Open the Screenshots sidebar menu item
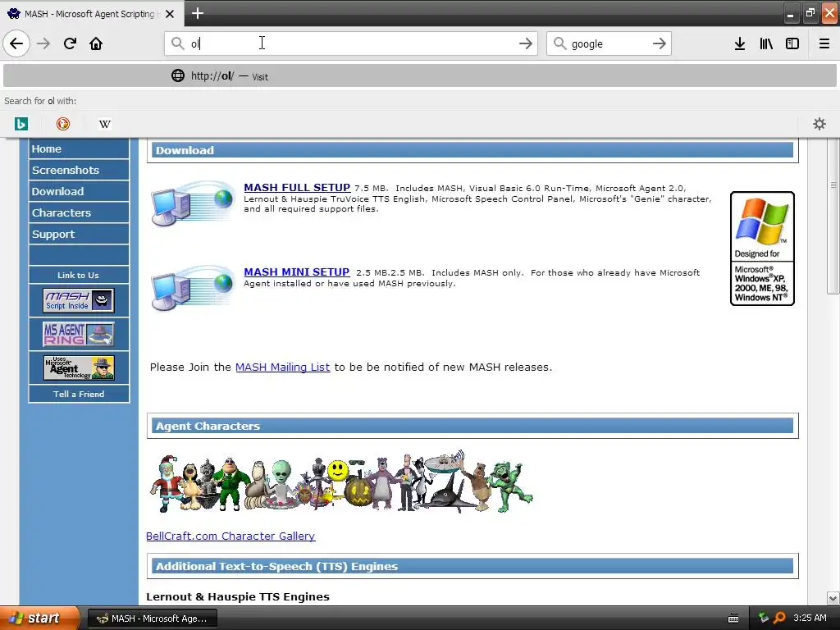This screenshot has width=840, height=630. tap(79, 170)
